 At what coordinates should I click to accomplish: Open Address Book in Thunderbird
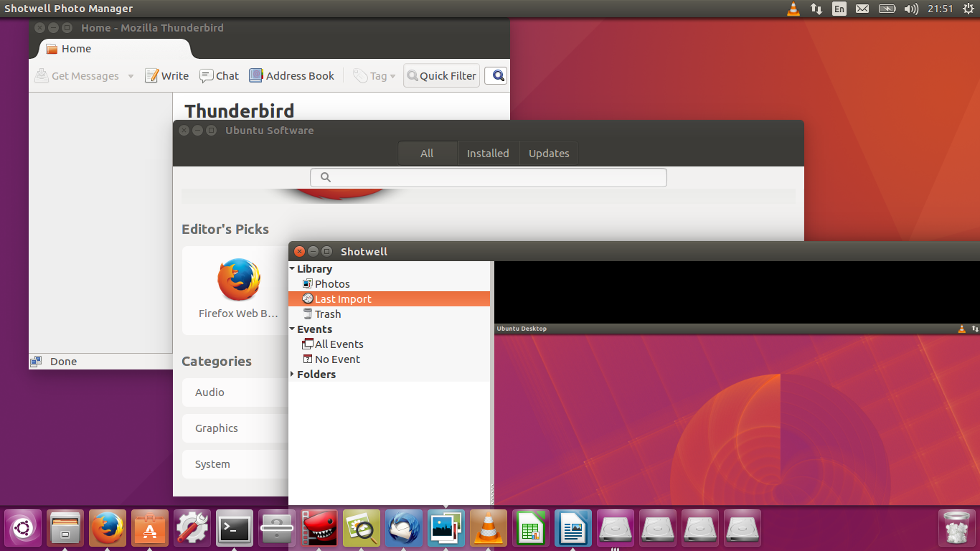coord(291,76)
